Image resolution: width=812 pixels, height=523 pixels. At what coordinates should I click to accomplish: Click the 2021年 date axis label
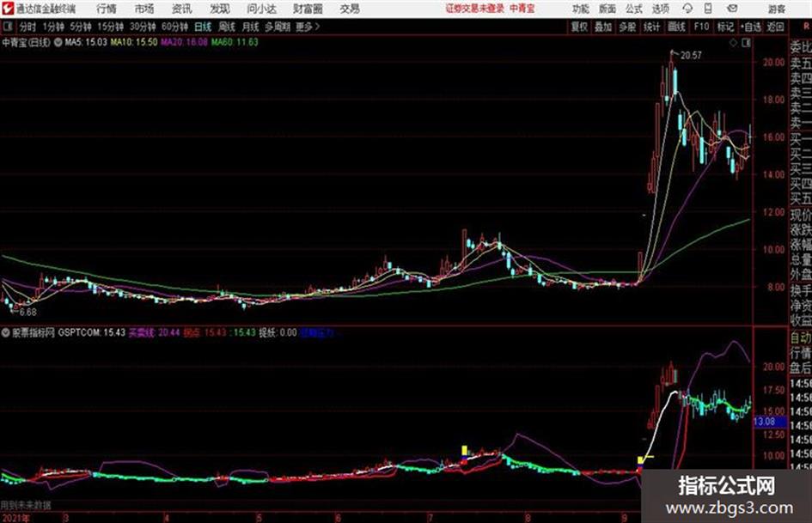pos(15,518)
